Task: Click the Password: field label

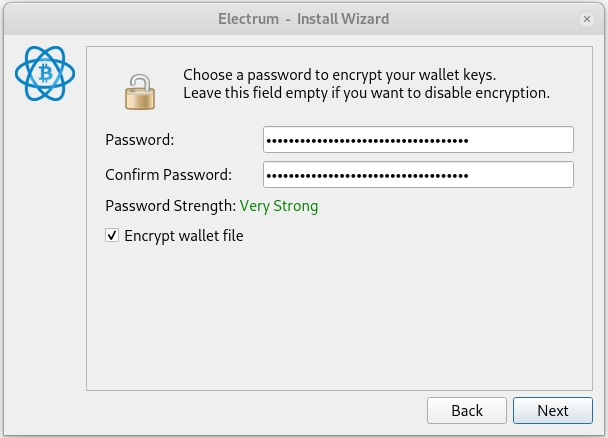Action: pos(140,140)
